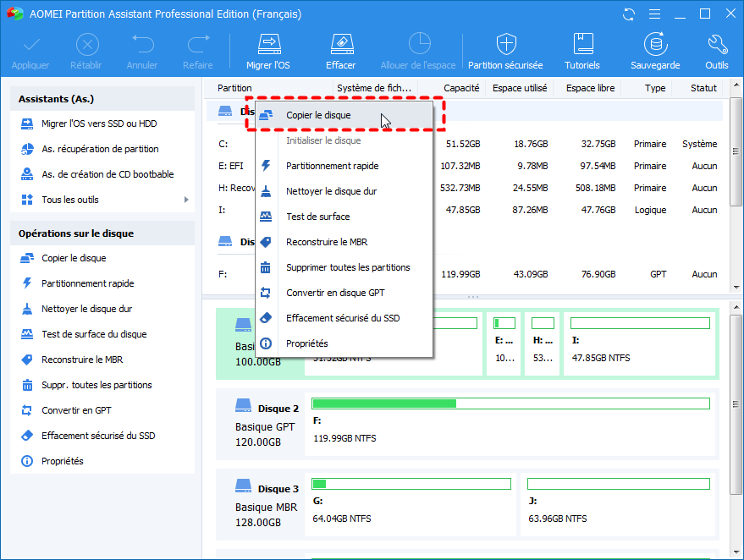744x560 pixels.
Task: Click Effacement sécurisé du SSD in sidebar
Action: (x=98, y=436)
